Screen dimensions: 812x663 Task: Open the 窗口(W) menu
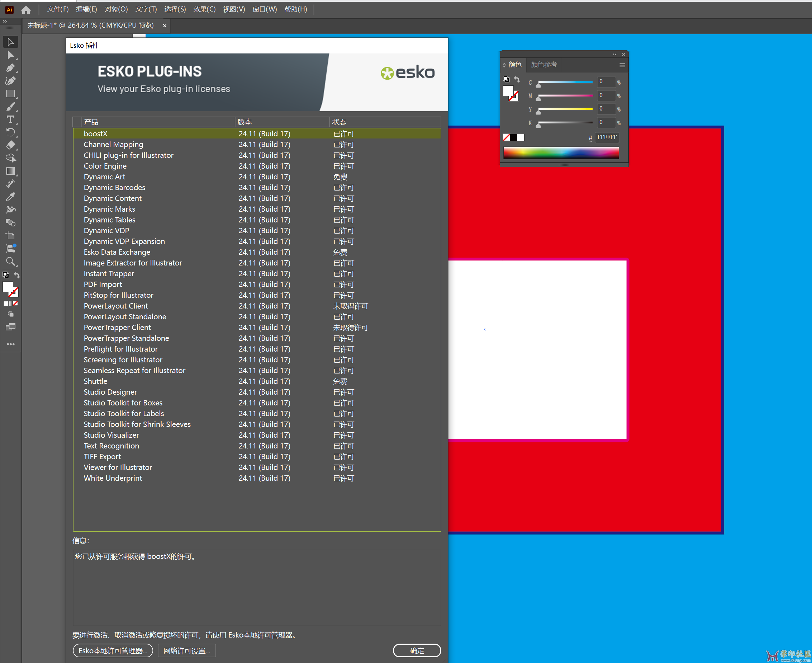[x=265, y=9]
